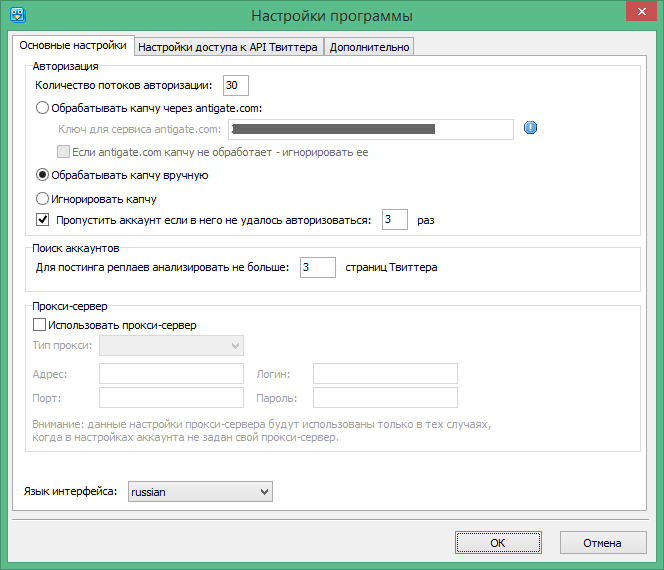Open the 'Дополнительно' tab

pos(368,47)
